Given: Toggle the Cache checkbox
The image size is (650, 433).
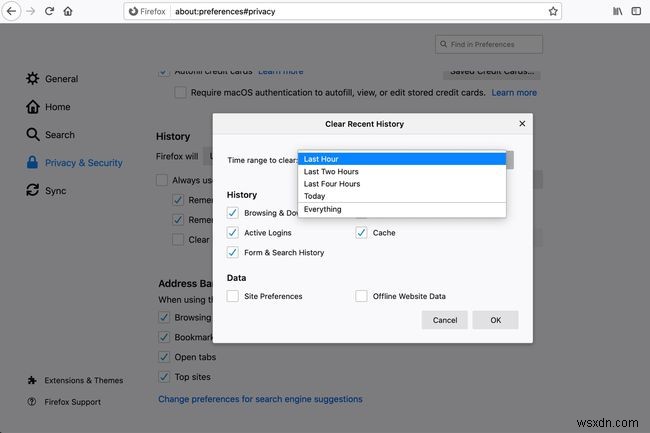Looking at the screenshot, I should tap(361, 232).
